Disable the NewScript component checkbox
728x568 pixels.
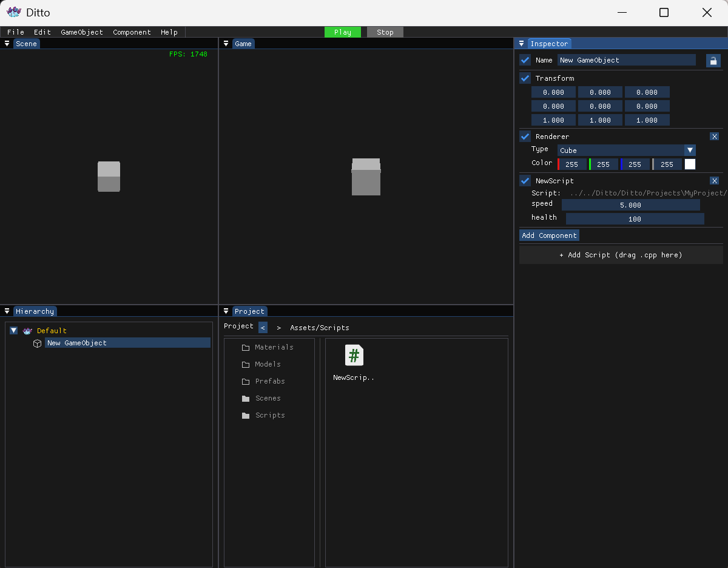[x=525, y=181]
